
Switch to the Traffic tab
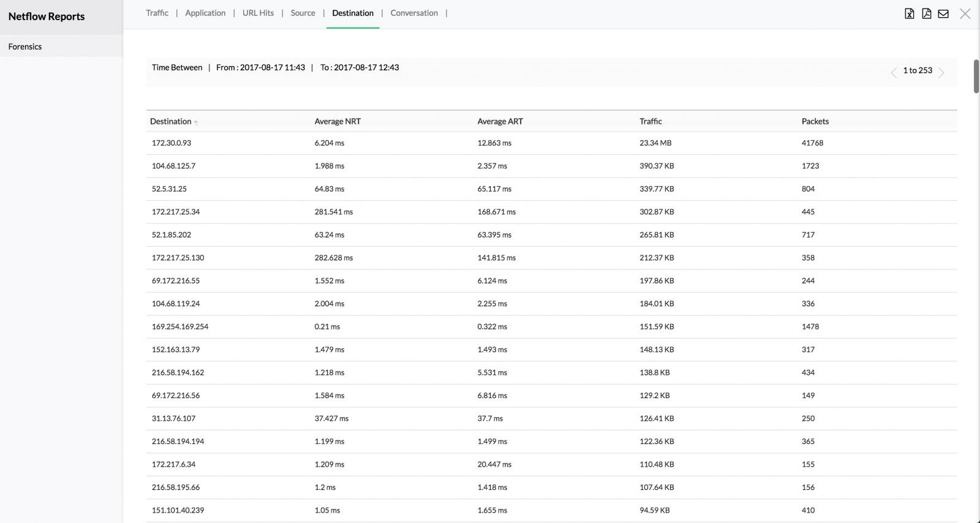157,13
